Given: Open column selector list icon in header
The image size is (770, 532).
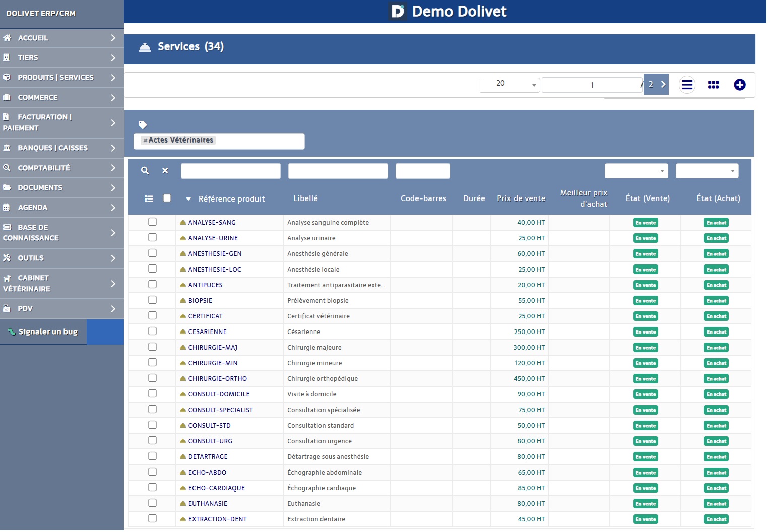Looking at the screenshot, I should point(149,199).
